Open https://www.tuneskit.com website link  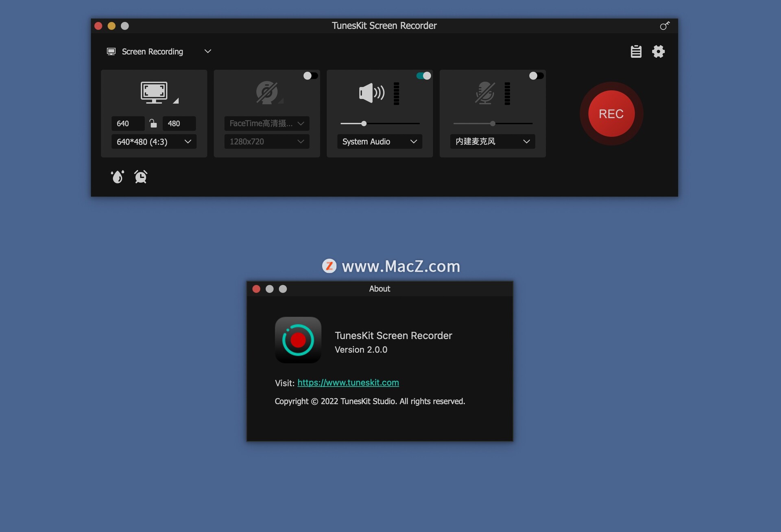coord(348,383)
